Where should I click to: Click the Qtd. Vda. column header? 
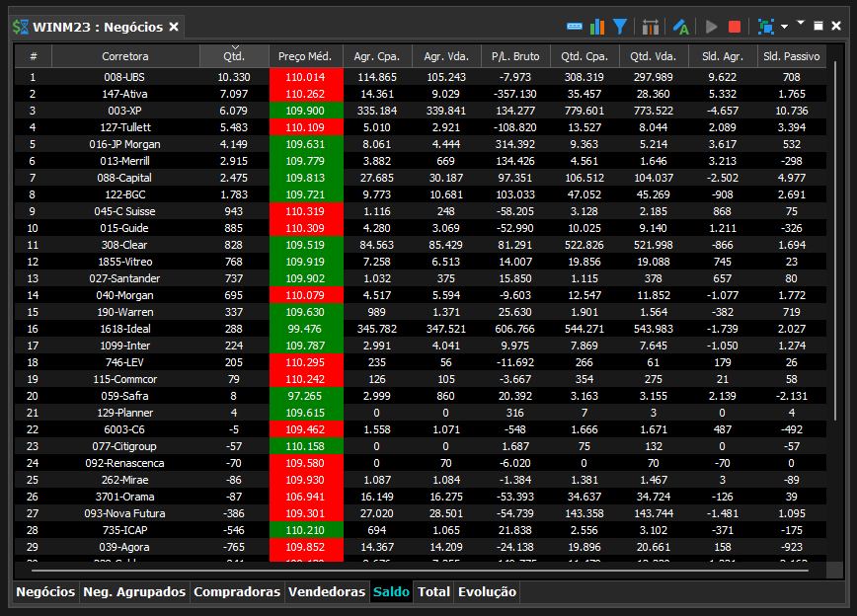(x=654, y=56)
